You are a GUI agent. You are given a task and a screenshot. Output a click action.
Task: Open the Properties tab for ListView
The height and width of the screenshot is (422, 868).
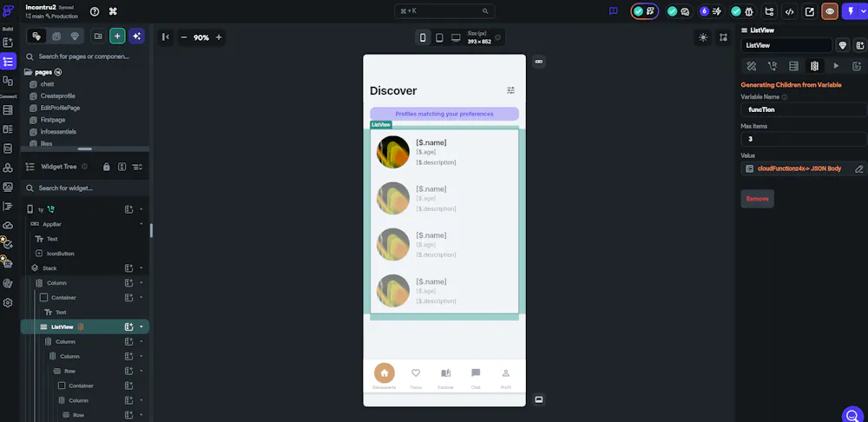coord(751,66)
